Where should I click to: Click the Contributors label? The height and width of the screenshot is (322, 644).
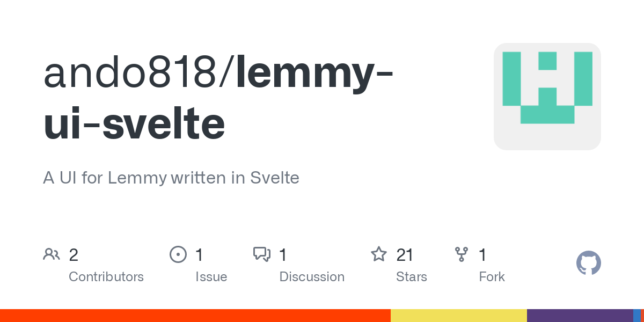[106, 277]
